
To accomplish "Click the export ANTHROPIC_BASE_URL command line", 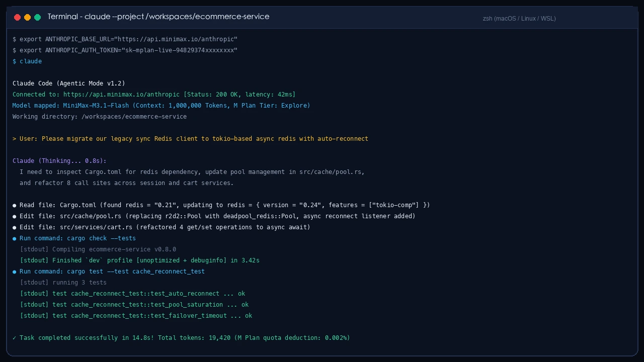I will tap(125, 39).
